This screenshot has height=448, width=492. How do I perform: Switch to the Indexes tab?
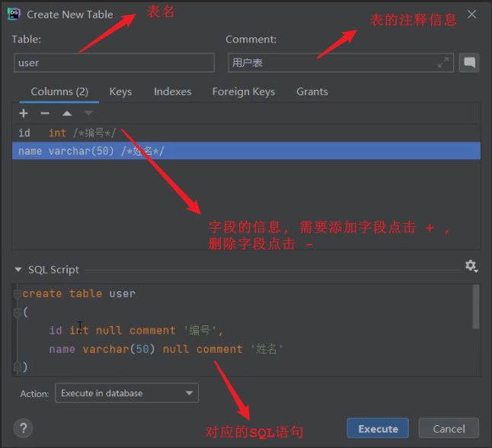tap(173, 91)
